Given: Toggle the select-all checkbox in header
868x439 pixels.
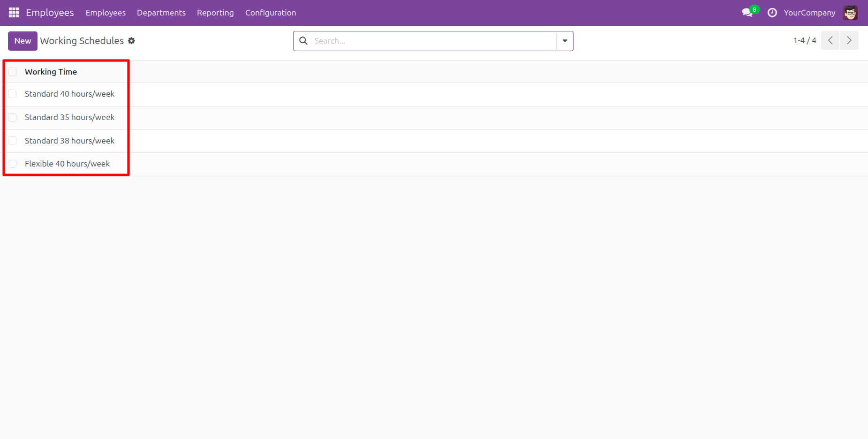Looking at the screenshot, I should (12, 72).
